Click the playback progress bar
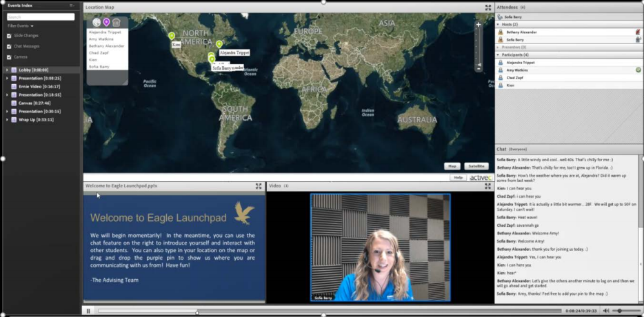 coord(330,311)
